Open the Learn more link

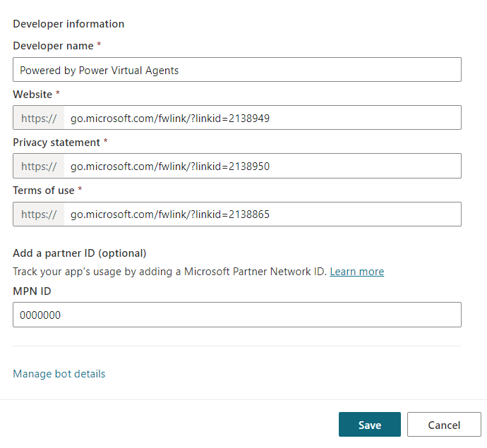coord(356,272)
